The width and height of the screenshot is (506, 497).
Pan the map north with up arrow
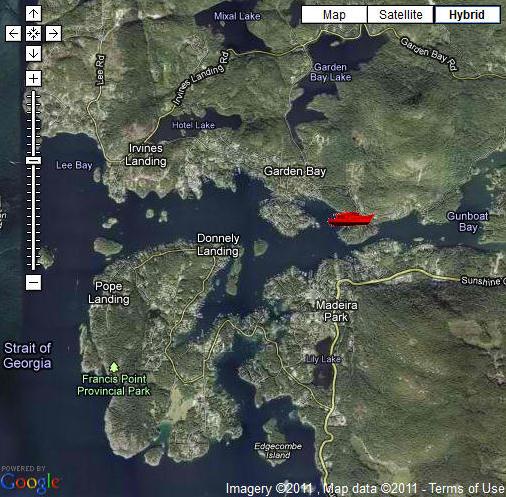pyautogui.click(x=33, y=14)
